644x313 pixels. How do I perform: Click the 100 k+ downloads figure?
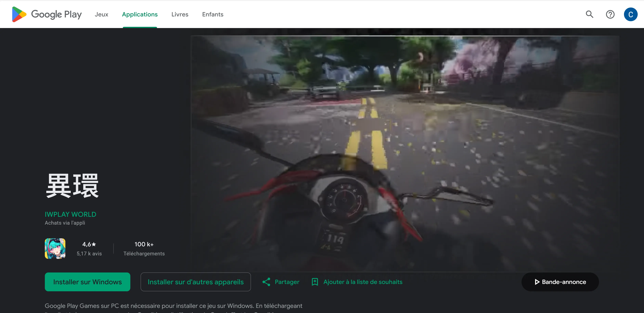pyautogui.click(x=144, y=244)
